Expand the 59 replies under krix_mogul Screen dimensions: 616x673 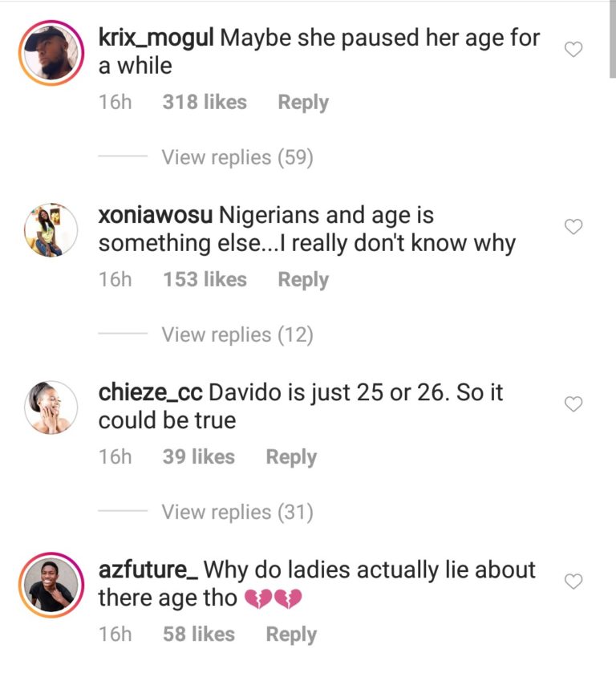point(237,157)
